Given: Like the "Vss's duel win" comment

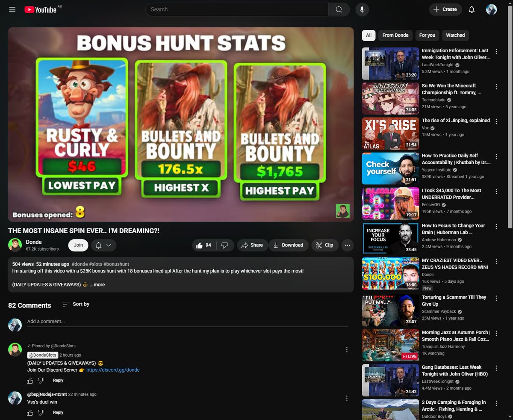Looking at the screenshot, I should (30, 412).
